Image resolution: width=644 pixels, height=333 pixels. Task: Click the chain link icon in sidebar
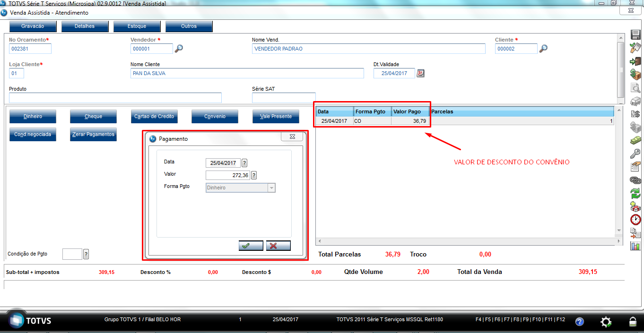point(635,180)
